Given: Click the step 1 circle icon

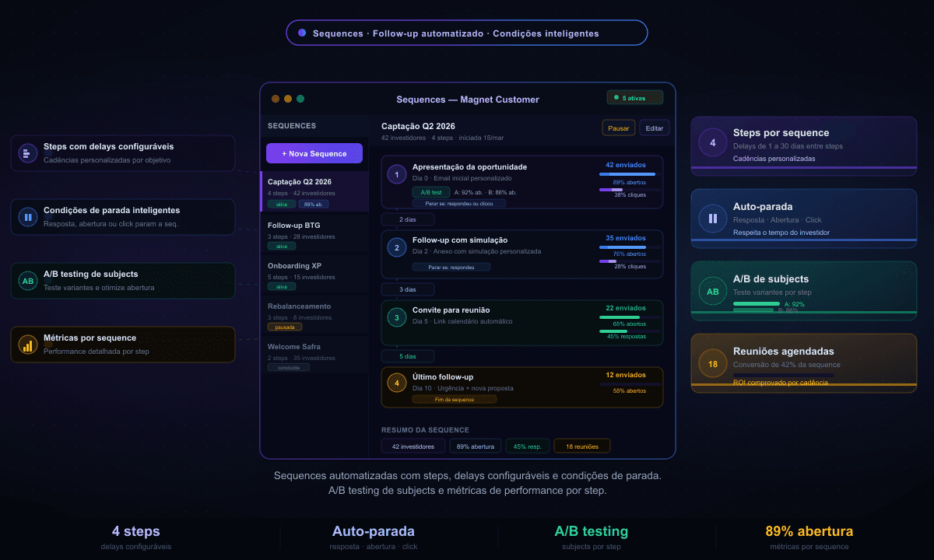Looking at the screenshot, I should [397, 175].
